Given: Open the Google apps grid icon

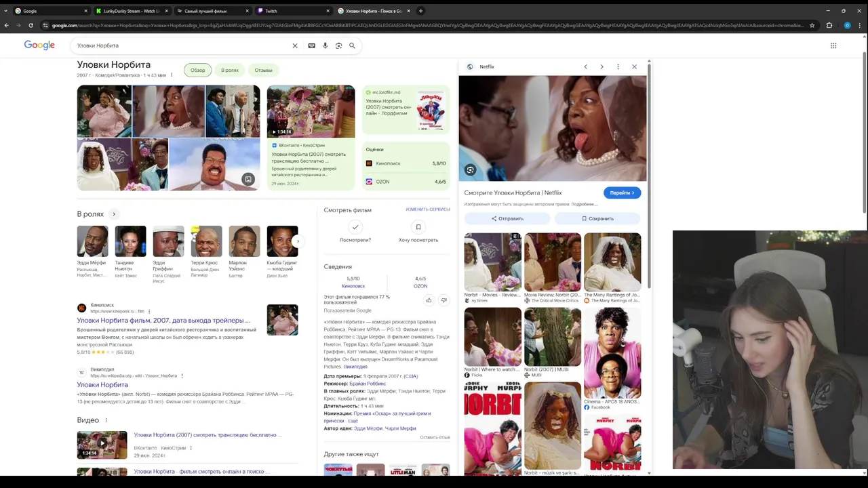Looking at the screenshot, I should [x=833, y=45].
